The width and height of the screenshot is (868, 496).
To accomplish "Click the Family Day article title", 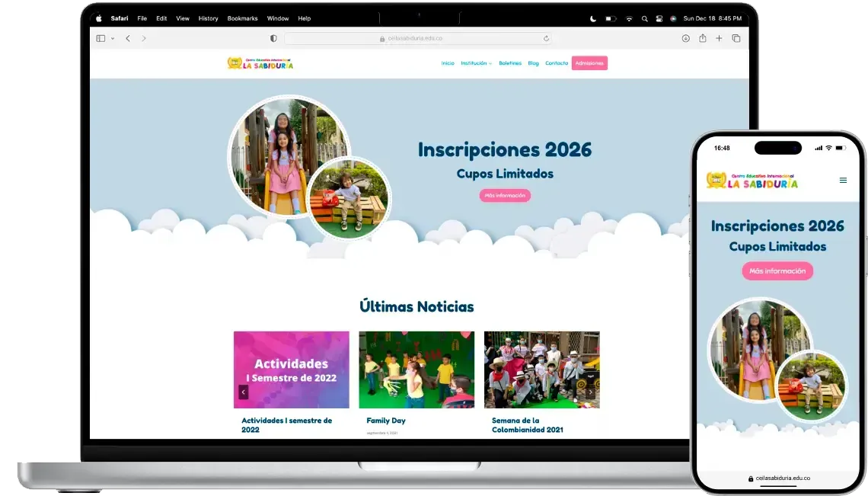I will click(x=386, y=421).
